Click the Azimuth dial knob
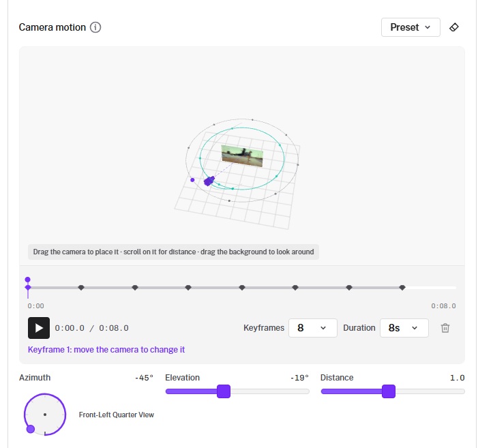The height and width of the screenshot is (448, 478). click(x=31, y=429)
